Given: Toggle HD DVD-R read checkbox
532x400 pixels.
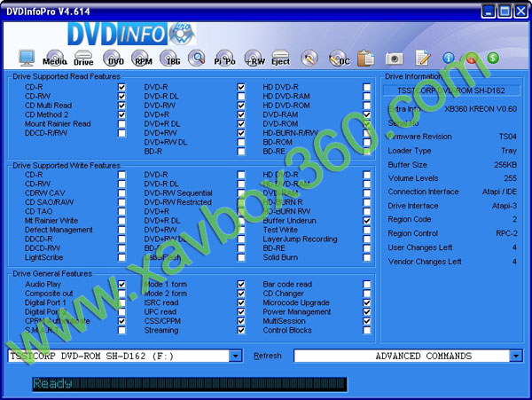Looking at the screenshot, I should pyautogui.click(x=367, y=87).
